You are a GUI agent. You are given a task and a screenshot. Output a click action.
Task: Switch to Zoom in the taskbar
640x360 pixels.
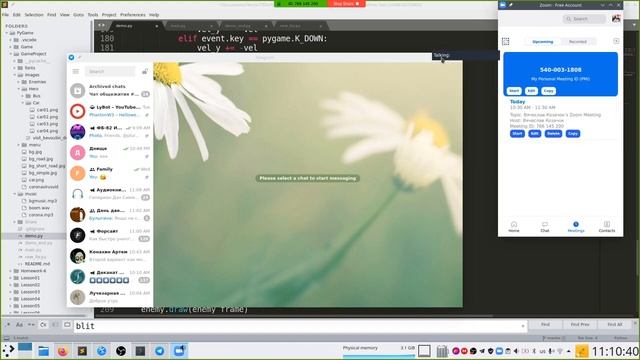click(179, 351)
